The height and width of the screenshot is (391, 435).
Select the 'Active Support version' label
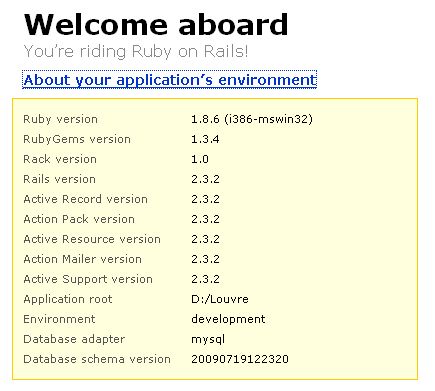click(88, 279)
